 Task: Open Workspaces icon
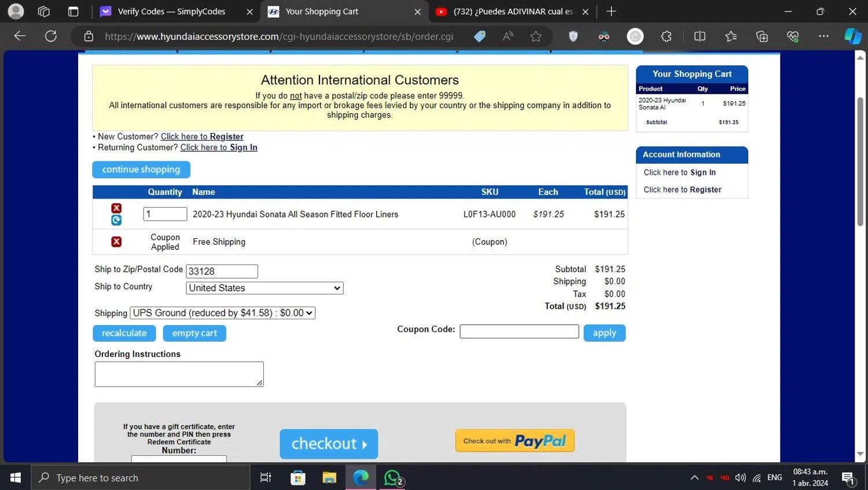click(44, 11)
